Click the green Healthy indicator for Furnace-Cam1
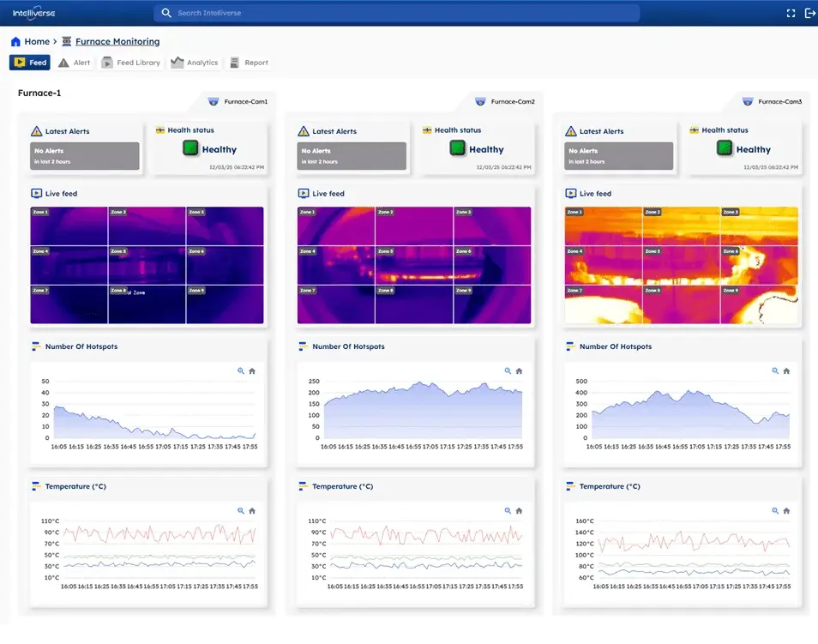The height and width of the screenshot is (644, 818). pos(189,148)
